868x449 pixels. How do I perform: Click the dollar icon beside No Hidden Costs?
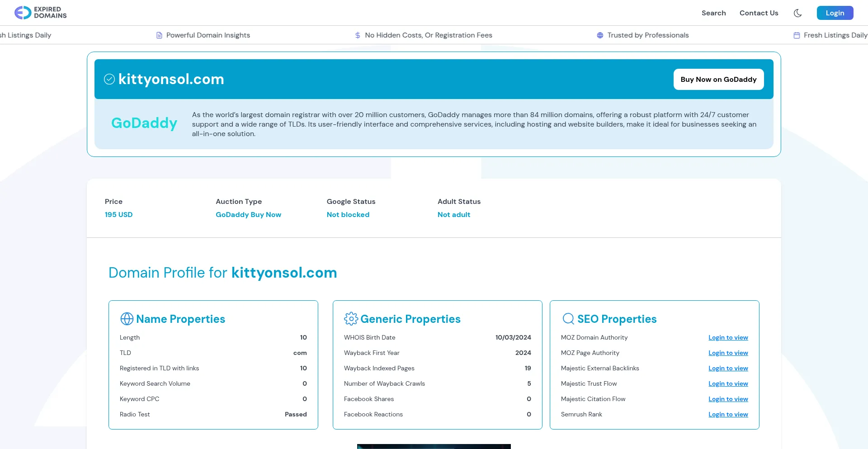click(x=357, y=35)
